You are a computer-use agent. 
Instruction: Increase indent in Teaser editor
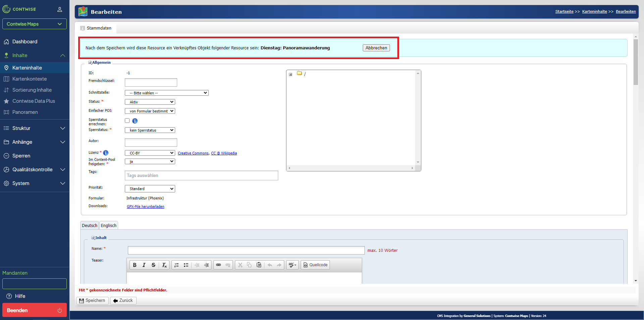(x=206, y=265)
